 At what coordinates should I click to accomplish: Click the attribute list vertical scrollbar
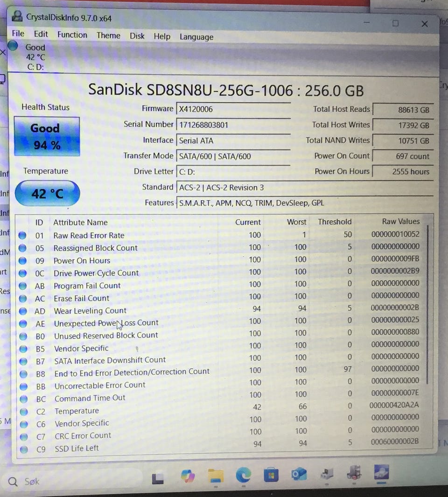pos(428,304)
